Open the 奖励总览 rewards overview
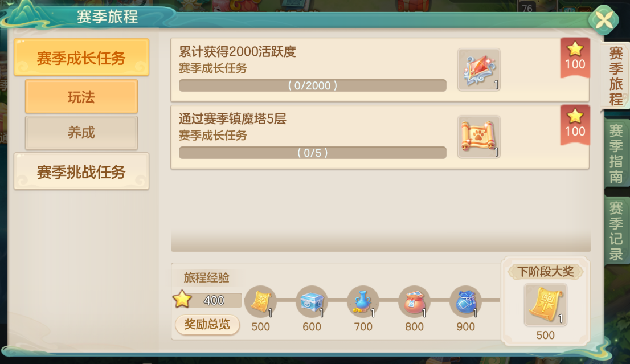Image resolution: width=630 pixels, height=364 pixels. coord(207,324)
